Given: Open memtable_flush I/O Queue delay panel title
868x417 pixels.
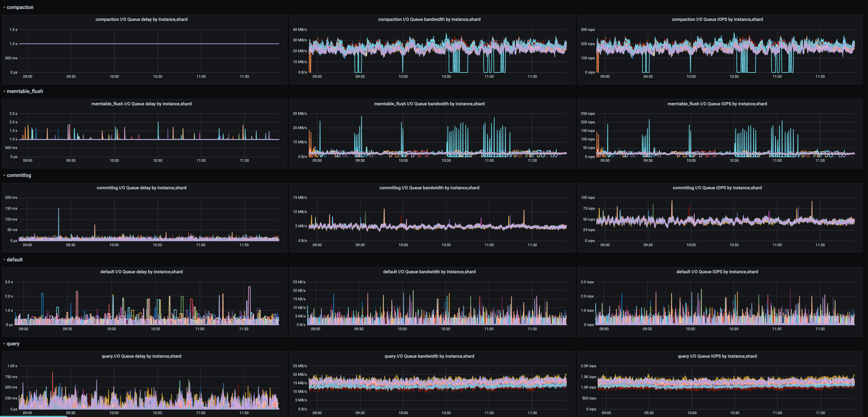Looking at the screenshot, I should (x=141, y=104).
